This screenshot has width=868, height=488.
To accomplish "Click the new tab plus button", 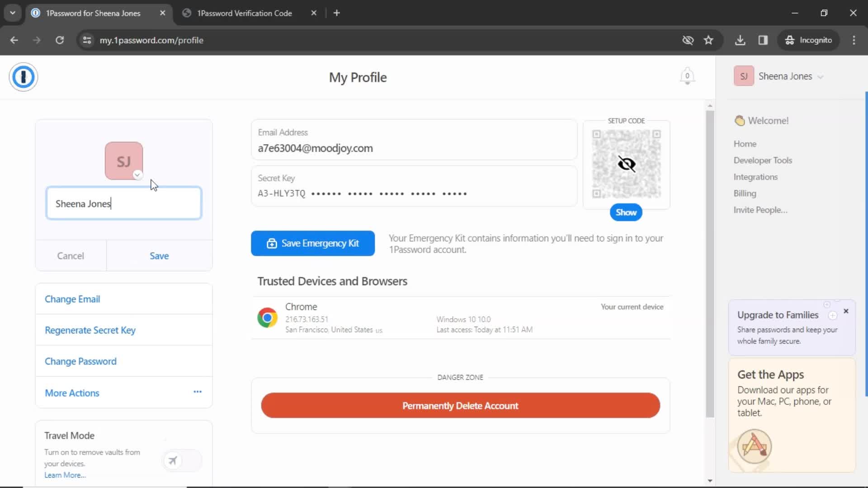I will click(336, 13).
